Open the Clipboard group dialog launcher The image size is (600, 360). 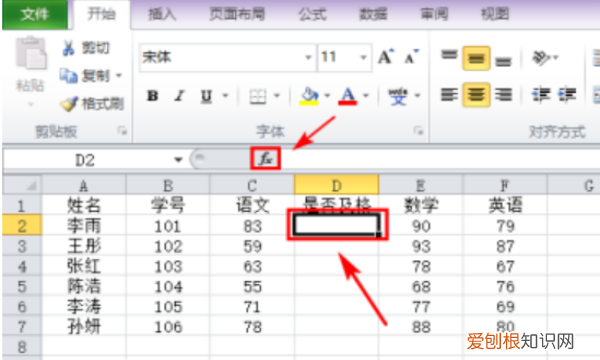tap(122, 131)
